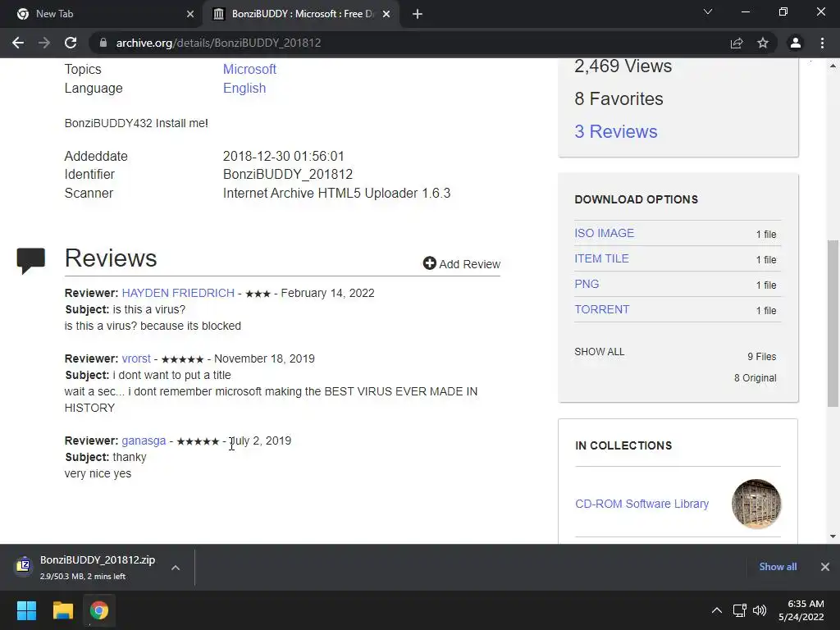Screen dimensions: 840x630
Task: Click the Add Review link text
Action: (x=469, y=264)
